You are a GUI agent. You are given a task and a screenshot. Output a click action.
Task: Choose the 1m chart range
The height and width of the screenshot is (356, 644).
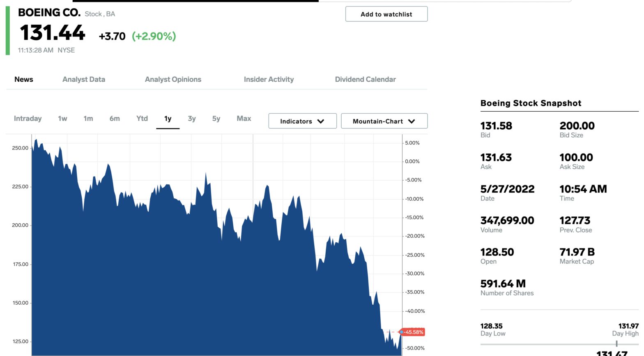click(88, 119)
